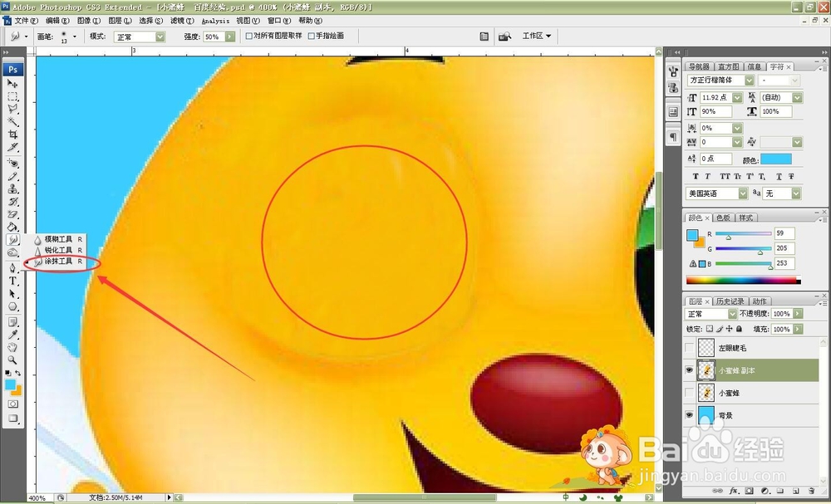Toggle lock all (padlock) icon
831x504 pixels.
[739, 329]
